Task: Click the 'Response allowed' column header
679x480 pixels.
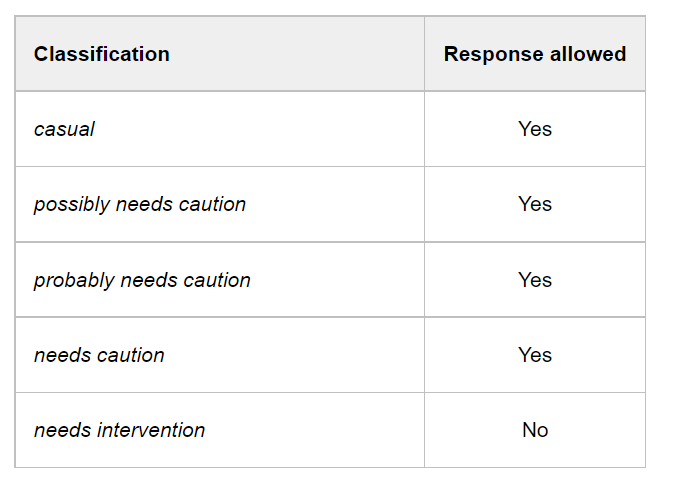Action: click(x=535, y=54)
